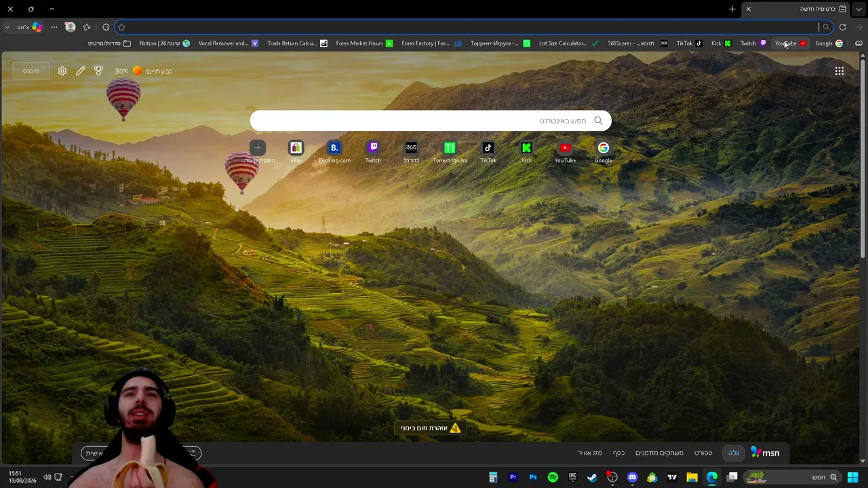
Task: Open the rewards trophy icon
Action: 98,71
